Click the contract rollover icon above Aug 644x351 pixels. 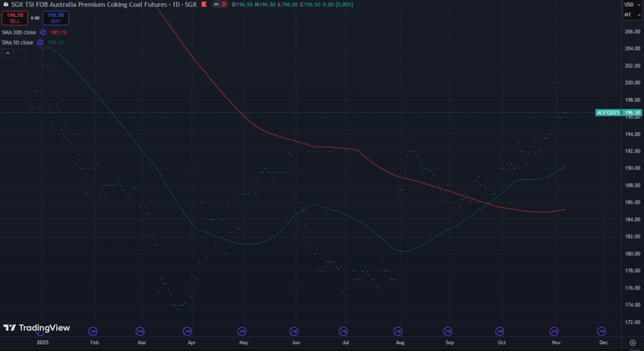[x=397, y=331]
